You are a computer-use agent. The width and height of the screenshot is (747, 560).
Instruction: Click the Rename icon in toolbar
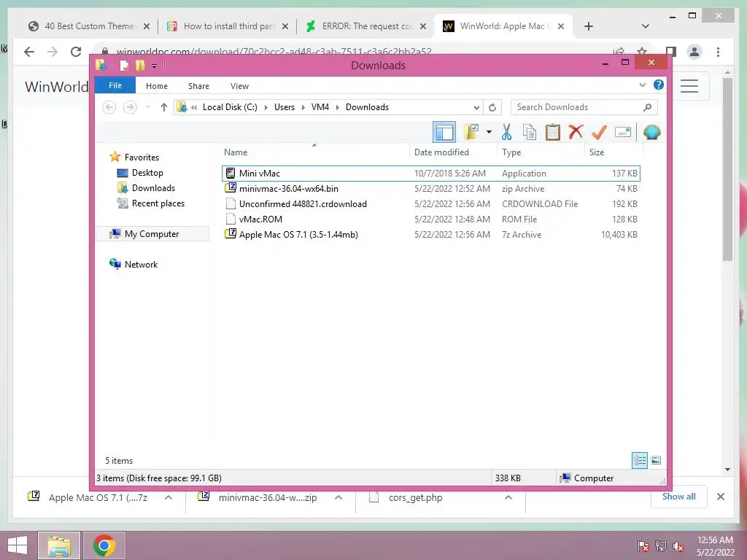623,132
